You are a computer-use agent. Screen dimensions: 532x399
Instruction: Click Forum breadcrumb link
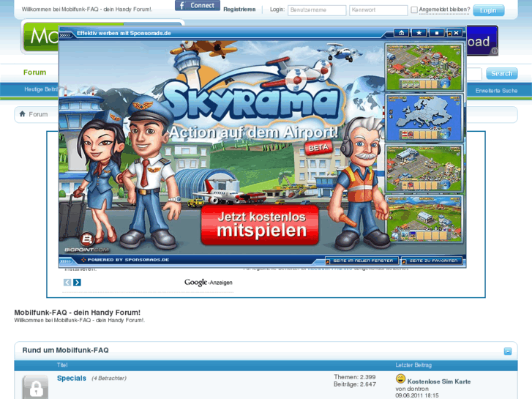pos(38,114)
